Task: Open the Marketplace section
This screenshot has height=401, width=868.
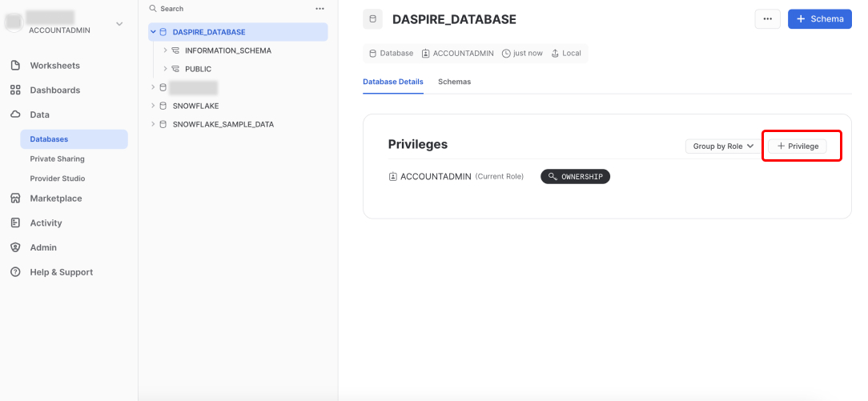Action: (x=56, y=198)
